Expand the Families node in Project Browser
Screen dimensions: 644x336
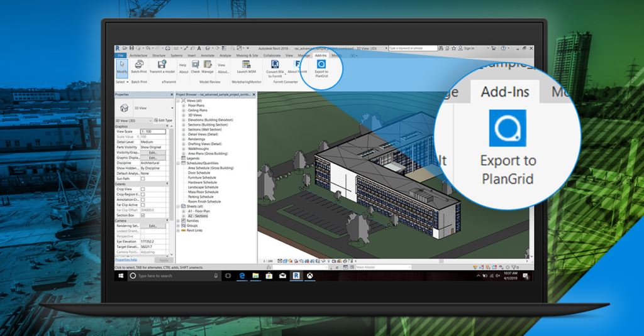click(179, 220)
